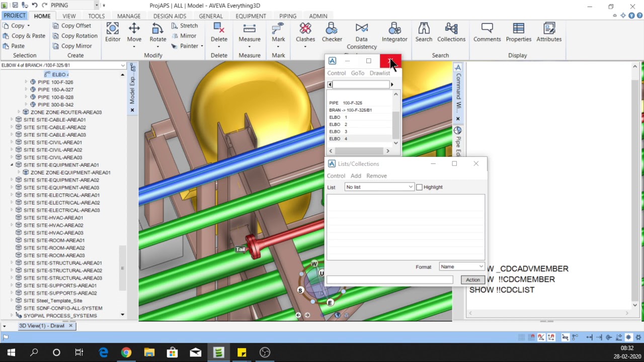The image size is (644, 362).
Task: Click Paste in Selection group
Action: pyautogui.click(x=13, y=46)
